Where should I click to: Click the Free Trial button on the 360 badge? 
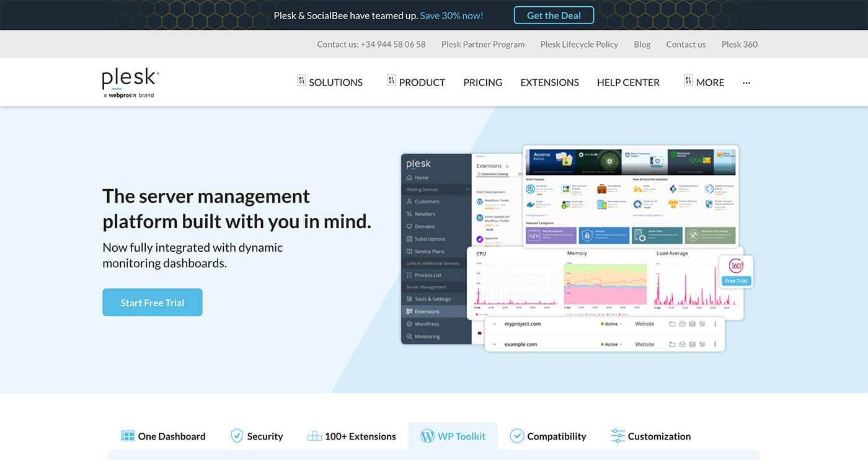tap(736, 281)
